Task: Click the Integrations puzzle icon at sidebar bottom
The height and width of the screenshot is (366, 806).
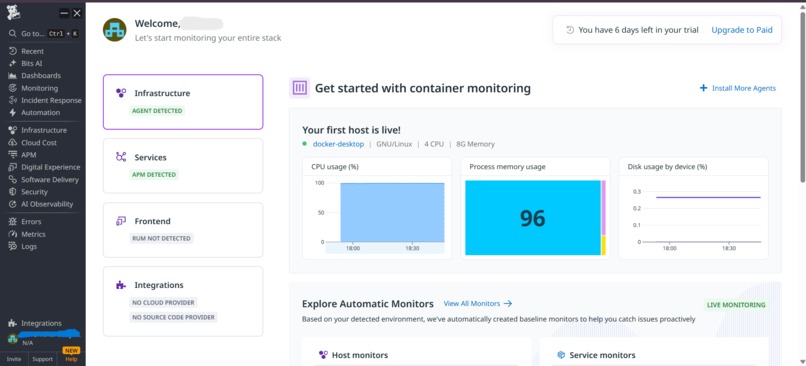Action: (13, 323)
